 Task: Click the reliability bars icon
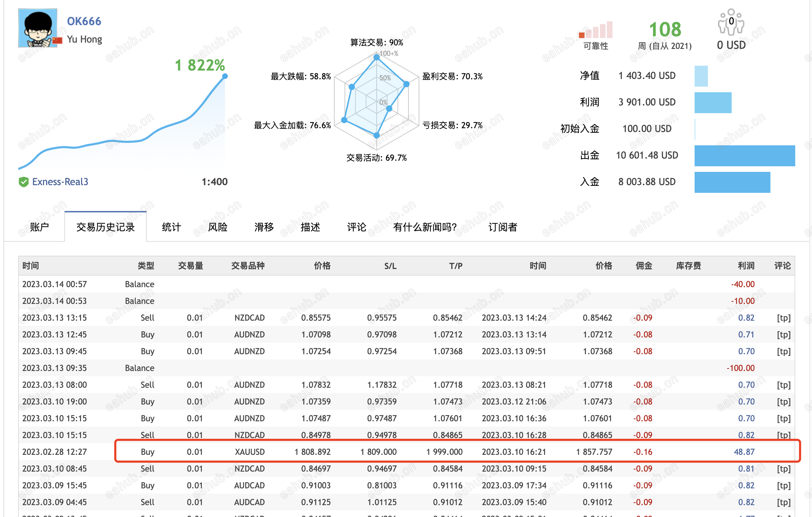[x=596, y=30]
